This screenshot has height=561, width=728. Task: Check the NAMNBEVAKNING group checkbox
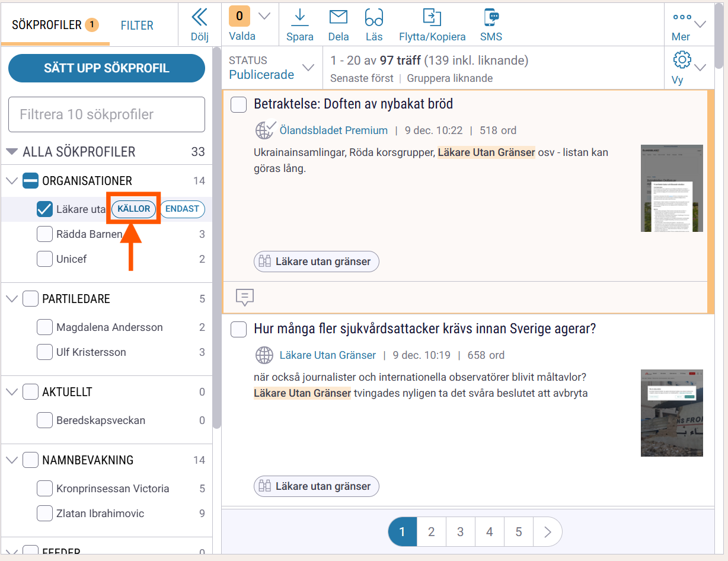pyautogui.click(x=30, y=460)
